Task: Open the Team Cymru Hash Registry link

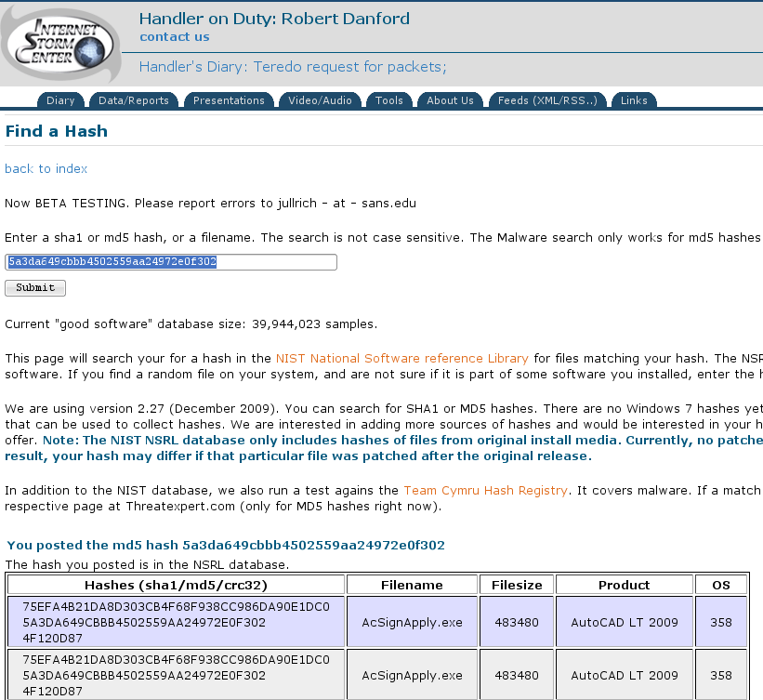Action: (486, 490)
